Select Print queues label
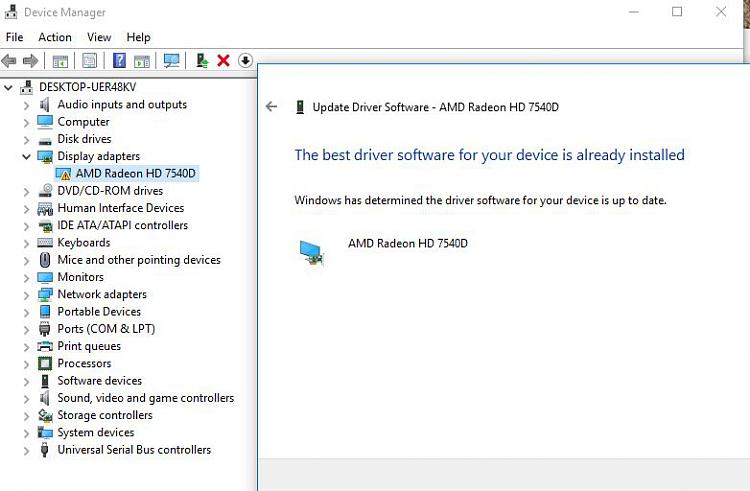Screen dimensions: 750x491 89,346
